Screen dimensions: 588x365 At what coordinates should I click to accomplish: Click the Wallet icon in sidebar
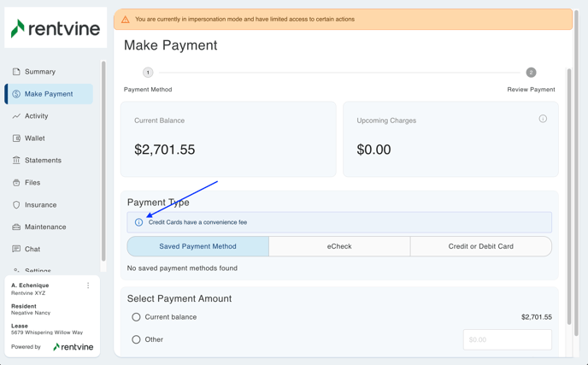[16, 138]
